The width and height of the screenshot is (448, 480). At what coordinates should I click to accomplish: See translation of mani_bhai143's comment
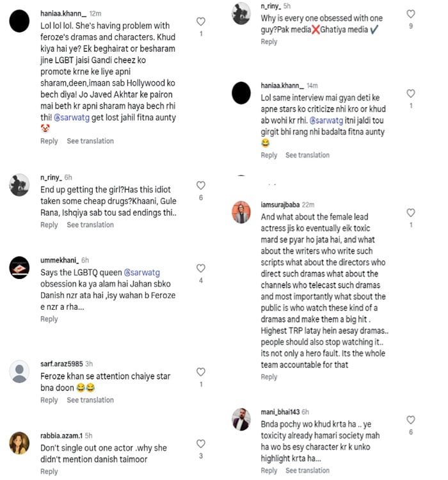307,470
